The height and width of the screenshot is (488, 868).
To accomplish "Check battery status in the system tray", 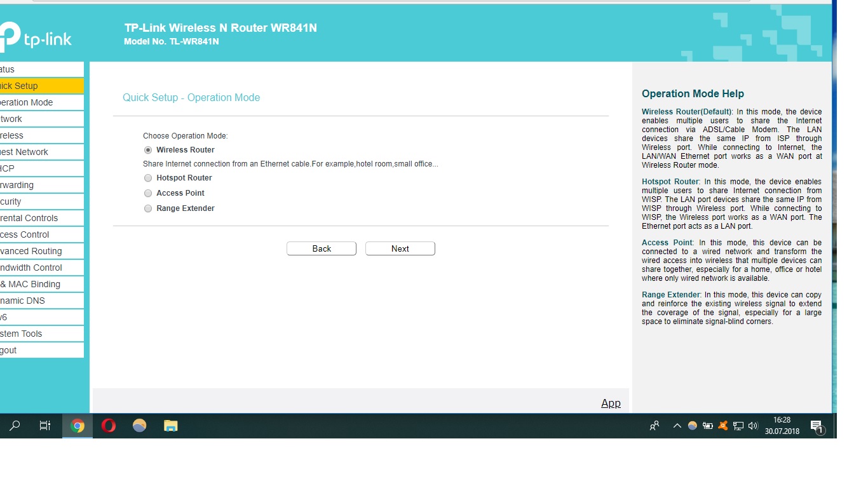I will 707,426.
